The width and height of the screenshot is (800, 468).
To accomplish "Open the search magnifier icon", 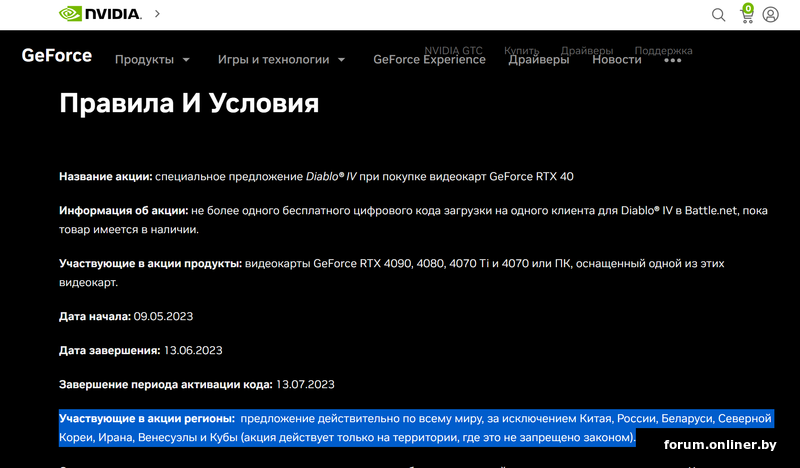I will click(718, 15).
